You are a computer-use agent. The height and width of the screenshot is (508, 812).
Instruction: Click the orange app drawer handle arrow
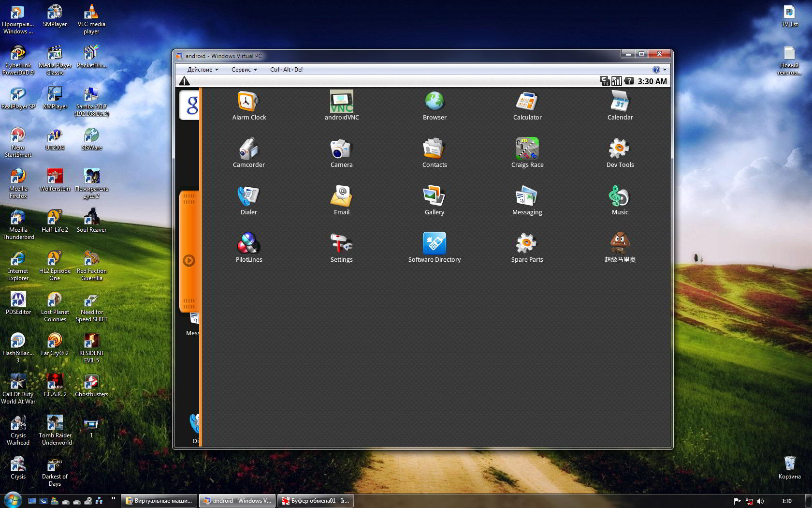(x=189, y=261)
